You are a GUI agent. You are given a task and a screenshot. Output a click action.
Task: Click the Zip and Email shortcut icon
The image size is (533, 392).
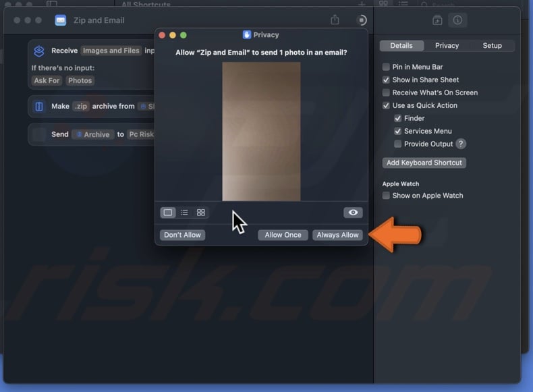point(61,20)
